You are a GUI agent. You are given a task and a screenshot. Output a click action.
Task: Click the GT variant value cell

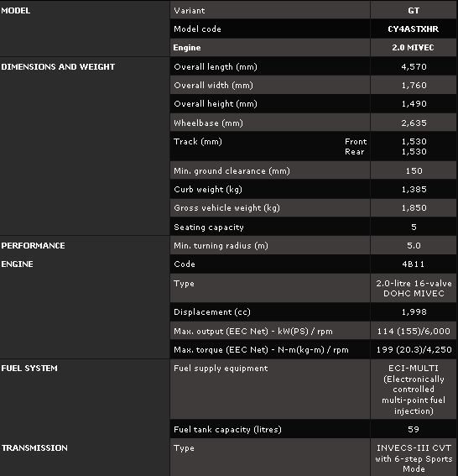[414, 11]
